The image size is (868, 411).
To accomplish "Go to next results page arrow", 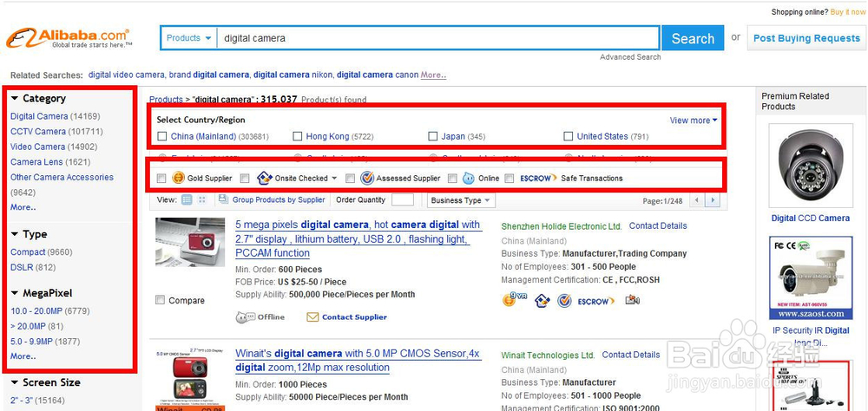I will tap(713, 200).
